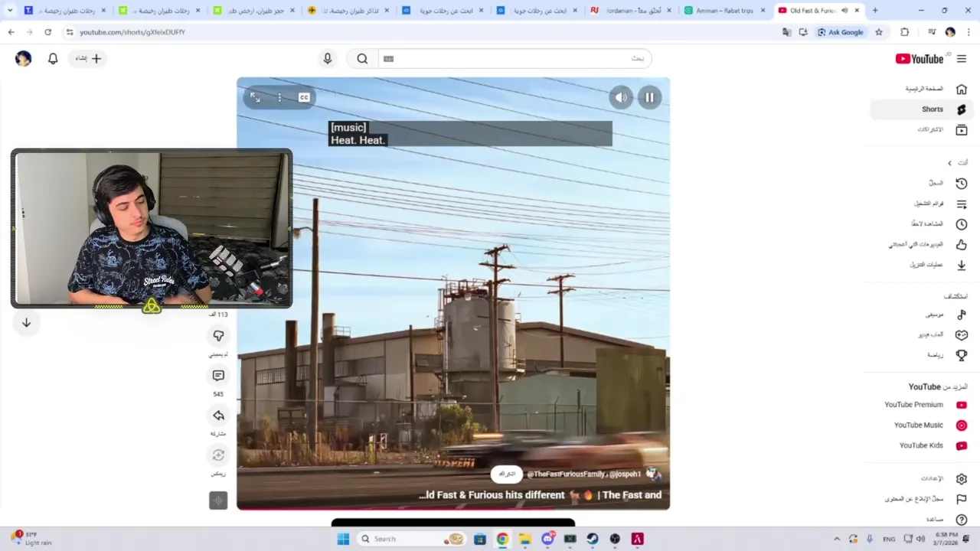This screenshot has height=551, width=980.
Task: Pause the Shorts video
Action: (649, 97)
